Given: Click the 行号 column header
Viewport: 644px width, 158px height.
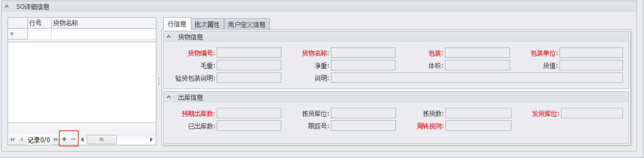Looking at the screenshot, I should (x=40, y=23).
